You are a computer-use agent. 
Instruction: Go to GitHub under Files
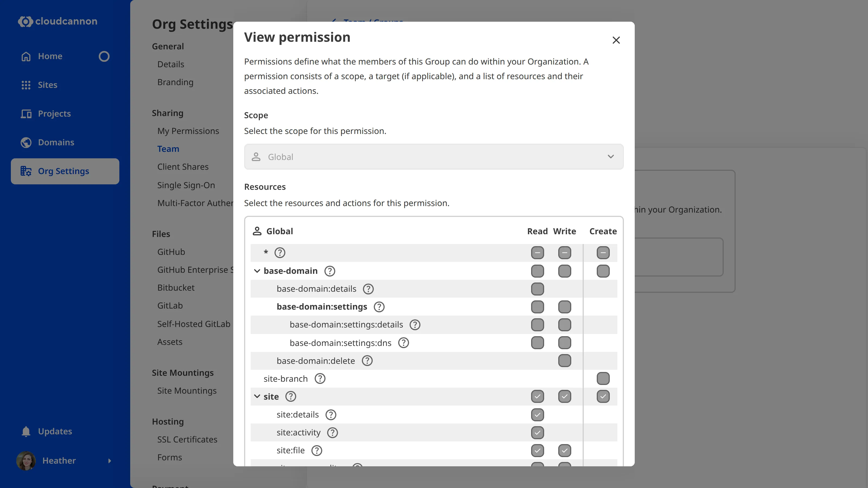click(x=171, y=252)
